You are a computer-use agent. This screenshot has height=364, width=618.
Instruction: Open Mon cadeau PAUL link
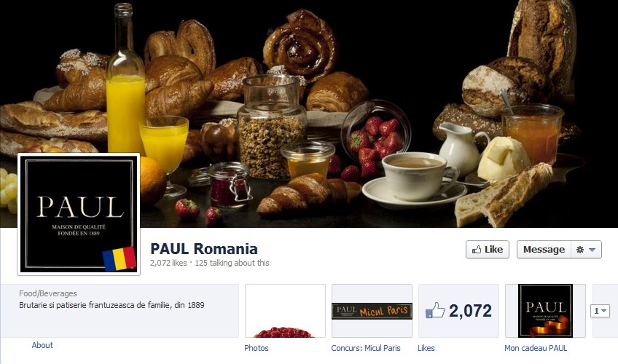coord(536,348)
